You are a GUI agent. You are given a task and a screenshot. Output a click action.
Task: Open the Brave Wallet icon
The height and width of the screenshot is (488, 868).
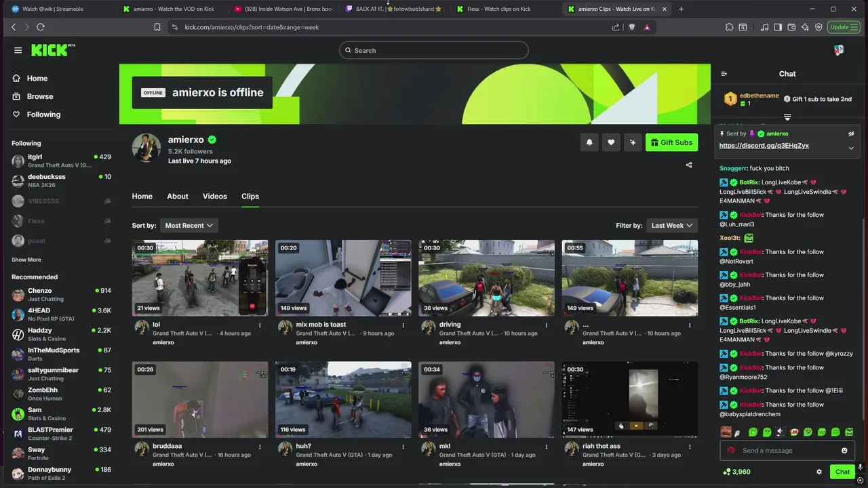(x=791, y=27)
